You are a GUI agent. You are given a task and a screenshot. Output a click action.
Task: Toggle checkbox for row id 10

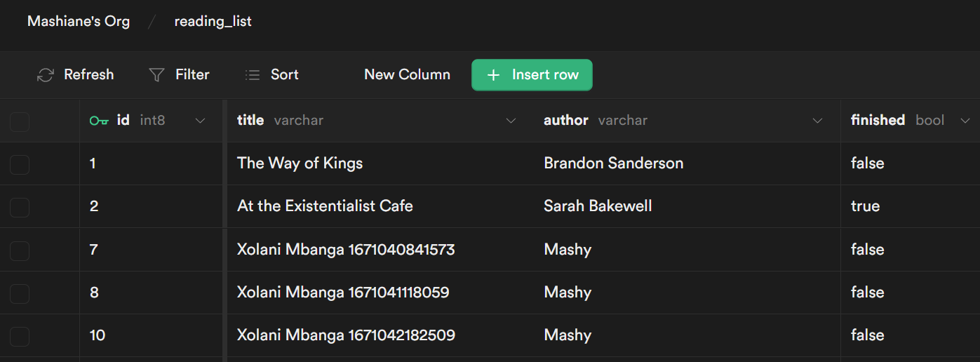point(20,336)
